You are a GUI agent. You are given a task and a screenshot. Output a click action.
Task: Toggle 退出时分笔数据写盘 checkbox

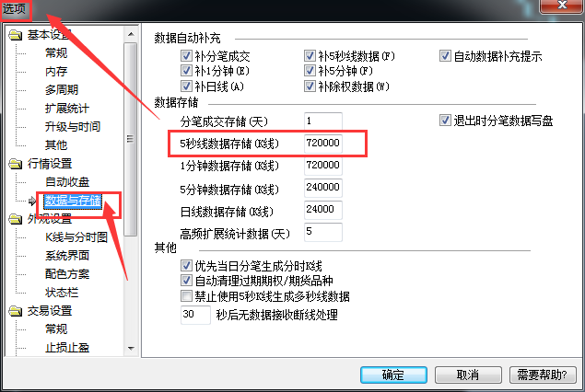[x=445, y=121]
